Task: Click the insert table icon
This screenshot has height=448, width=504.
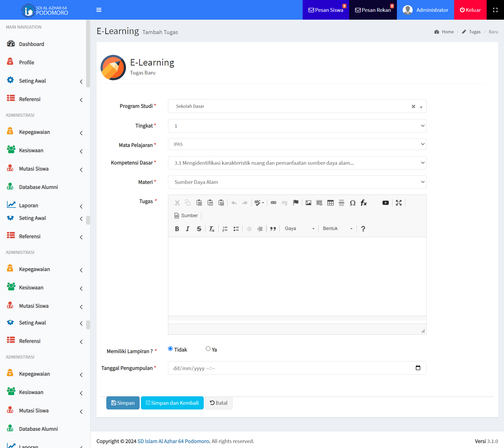Action: click(330, 203)
